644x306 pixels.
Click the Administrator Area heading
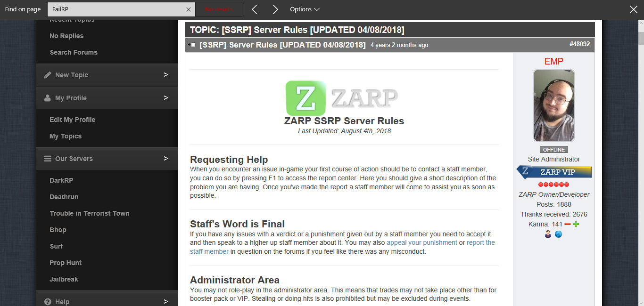(235, 280)
